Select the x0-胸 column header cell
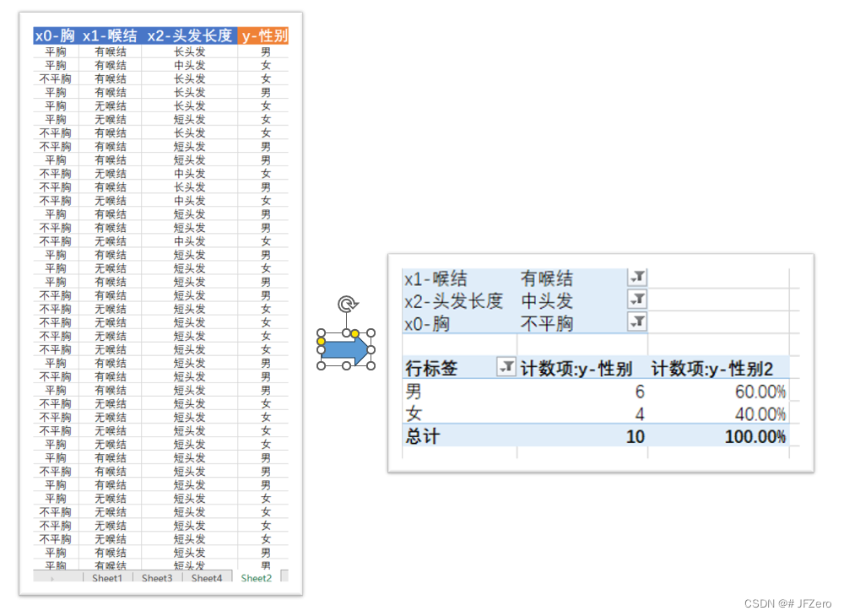 coord(56,35)
